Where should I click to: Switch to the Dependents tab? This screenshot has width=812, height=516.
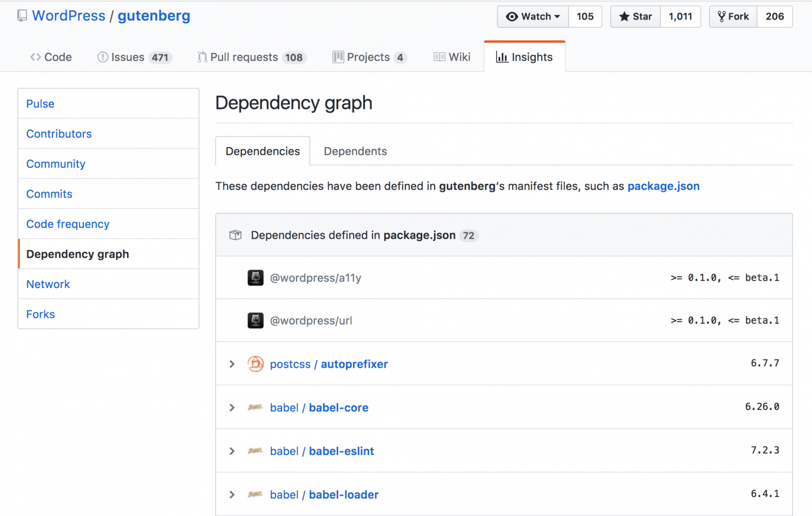(x=355, y=152)
